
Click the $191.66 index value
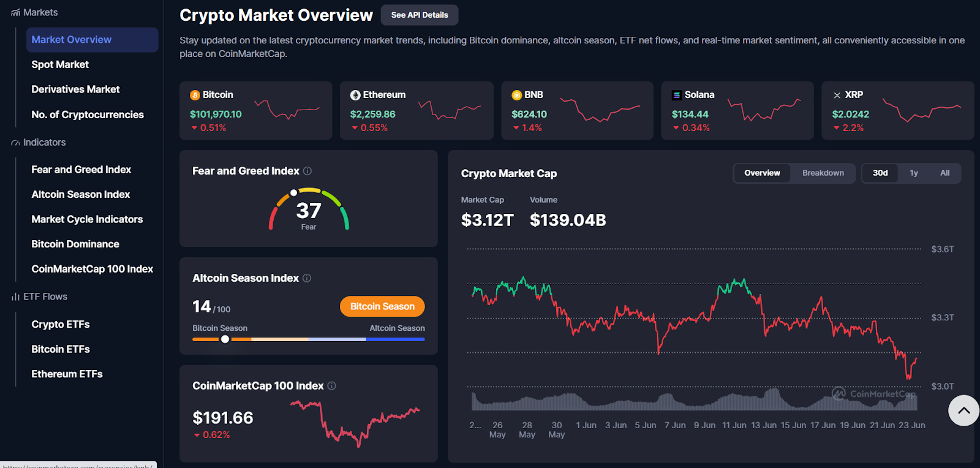tap(223, 418)
